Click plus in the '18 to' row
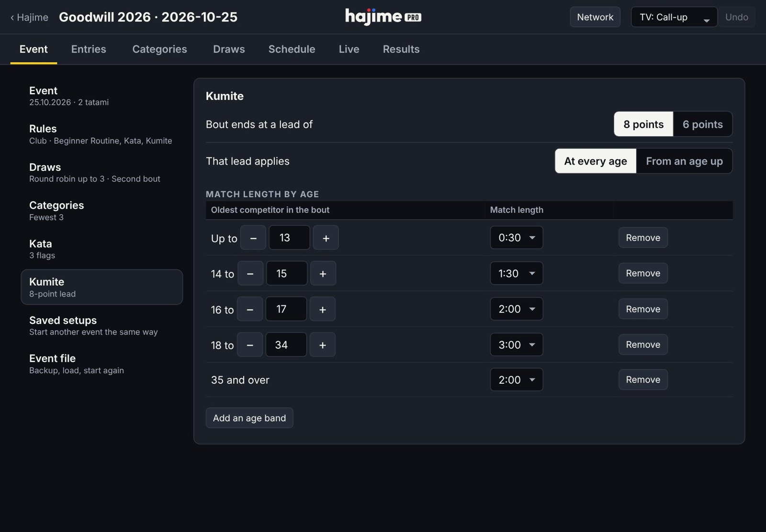The width and height of the screenshot is (766, 532). 323,344
